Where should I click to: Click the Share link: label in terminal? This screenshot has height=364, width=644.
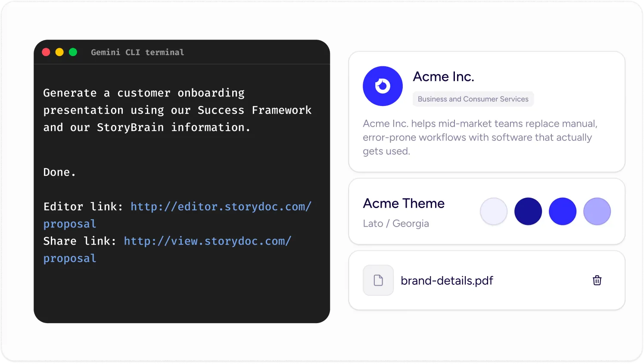tap(80, 241)
